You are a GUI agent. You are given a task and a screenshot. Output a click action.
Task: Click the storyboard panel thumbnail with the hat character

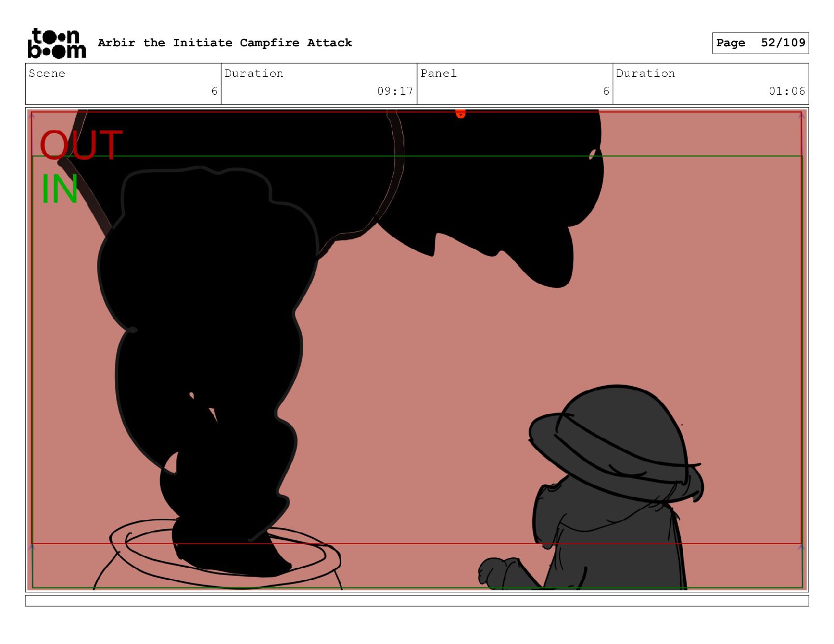417,350
